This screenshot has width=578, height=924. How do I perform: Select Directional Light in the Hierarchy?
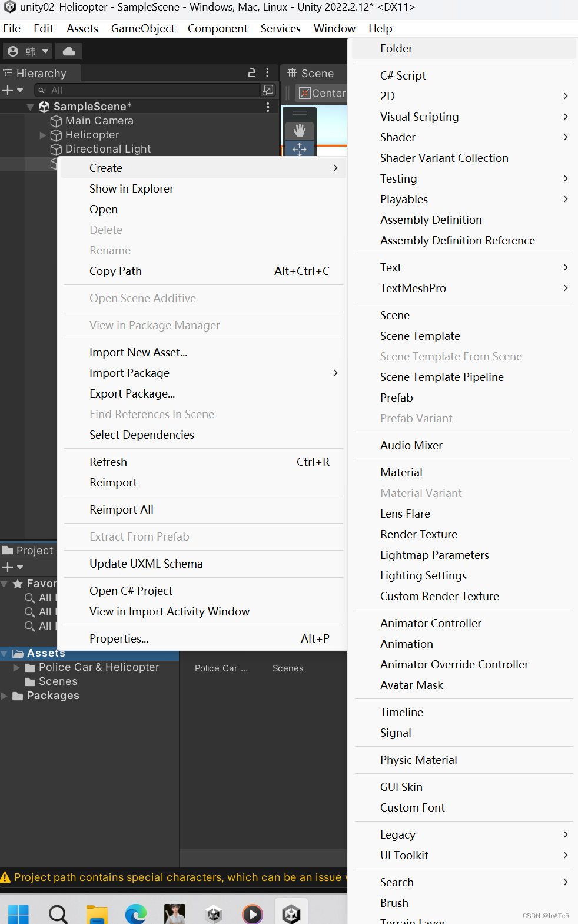[108, 149]
